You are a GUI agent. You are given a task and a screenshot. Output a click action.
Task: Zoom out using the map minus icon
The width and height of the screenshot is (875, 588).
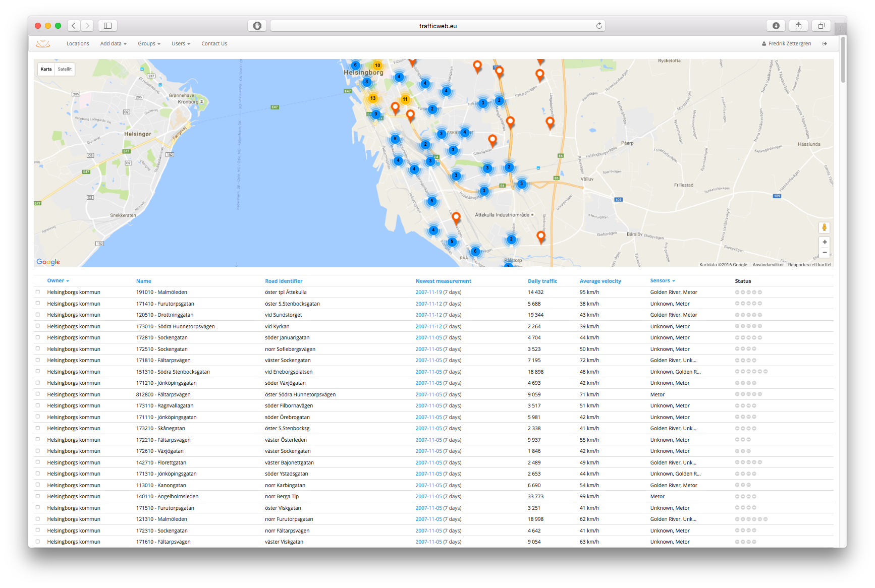coord(824,252)
